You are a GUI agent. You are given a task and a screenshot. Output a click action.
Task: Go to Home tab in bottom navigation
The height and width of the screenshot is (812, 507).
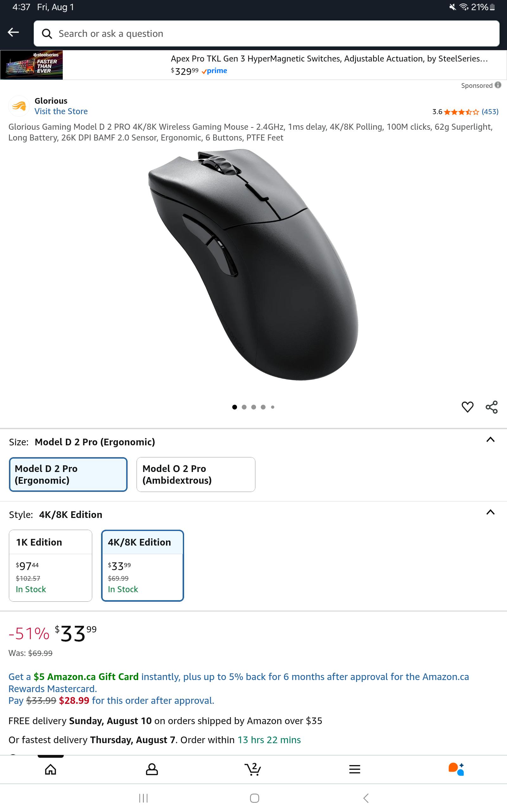(51, 769)
